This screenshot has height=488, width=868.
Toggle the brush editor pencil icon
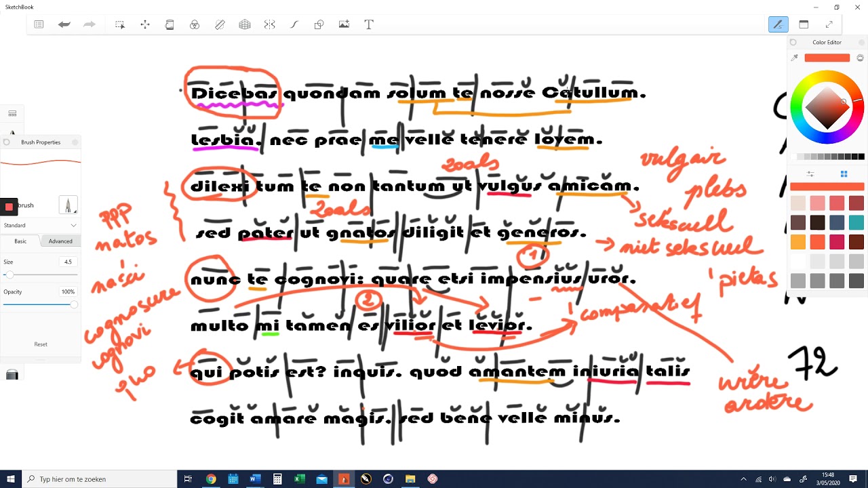pos(778,24)
